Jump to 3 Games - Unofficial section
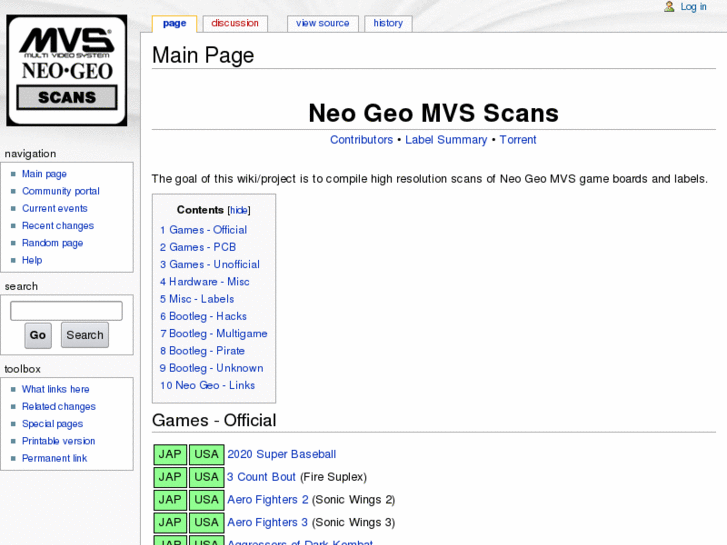This screenshot has width=727, height=545. tap(210, 264)
